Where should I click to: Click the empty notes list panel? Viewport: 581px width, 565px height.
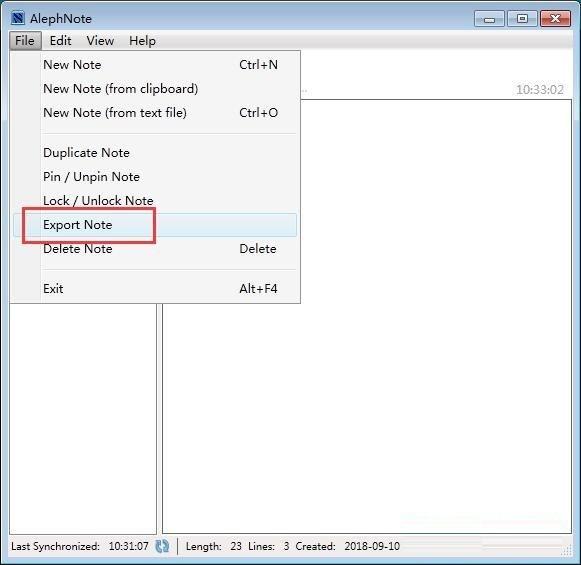(x=83, y=419)
